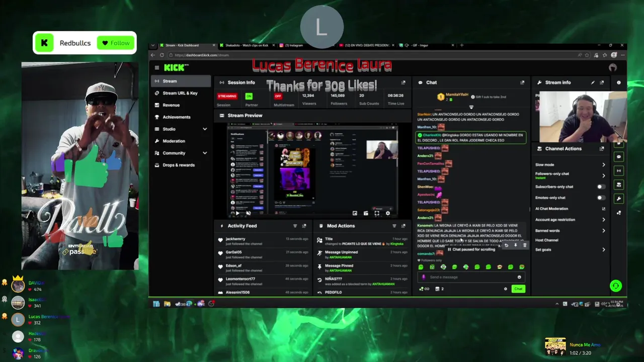Pop out the Activity Feed panel
Screen dimensions: 644x362
[x=304, y=226]
